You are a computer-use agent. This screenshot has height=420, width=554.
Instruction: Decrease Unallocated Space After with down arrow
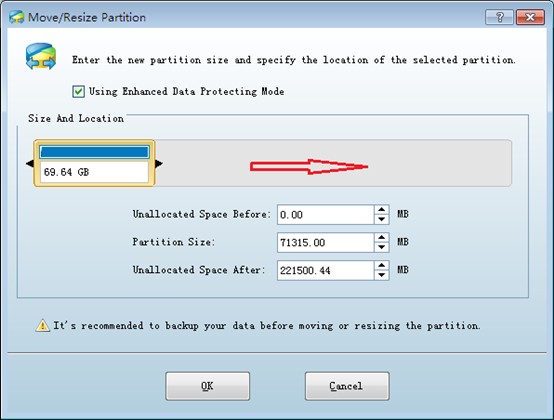(x=381, y=275)
